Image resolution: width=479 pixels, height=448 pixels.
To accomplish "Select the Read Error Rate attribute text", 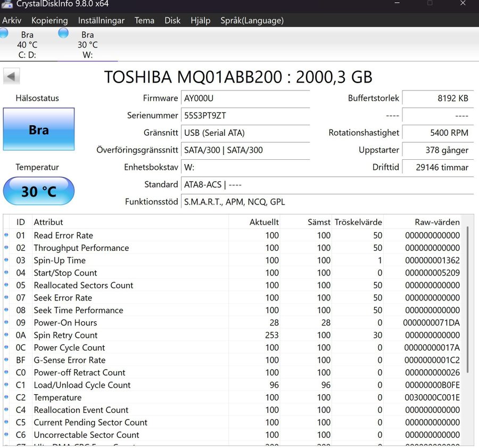I will click(63, 235).
